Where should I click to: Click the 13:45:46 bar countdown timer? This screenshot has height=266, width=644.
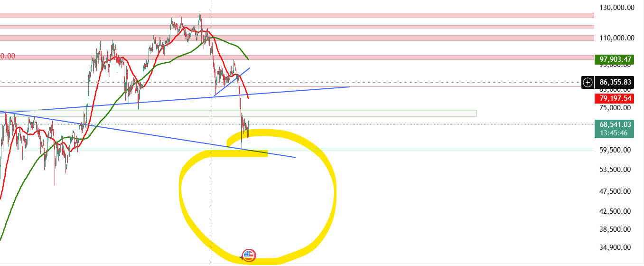pyautogui.click(x=614, y=133)
